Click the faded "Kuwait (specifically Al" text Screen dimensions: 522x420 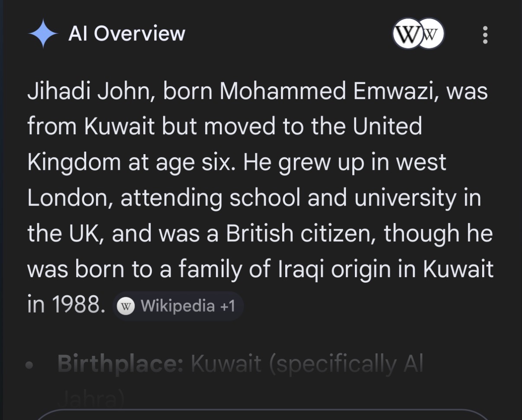tap(306, 365)
